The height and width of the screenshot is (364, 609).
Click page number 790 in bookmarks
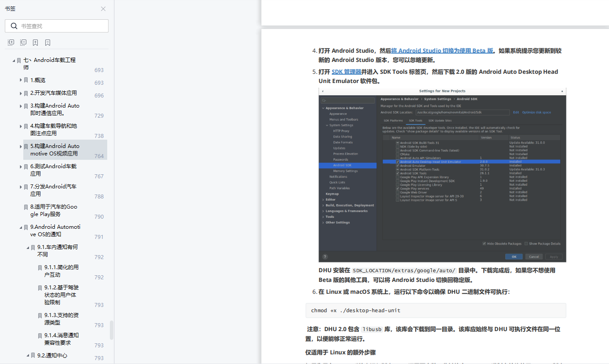point(99,217)
